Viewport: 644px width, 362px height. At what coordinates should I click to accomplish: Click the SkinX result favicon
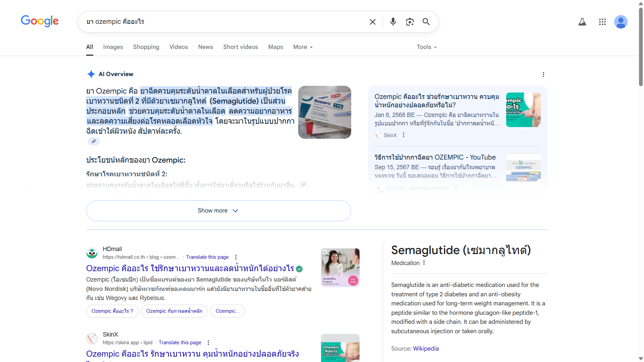[92, 339]
